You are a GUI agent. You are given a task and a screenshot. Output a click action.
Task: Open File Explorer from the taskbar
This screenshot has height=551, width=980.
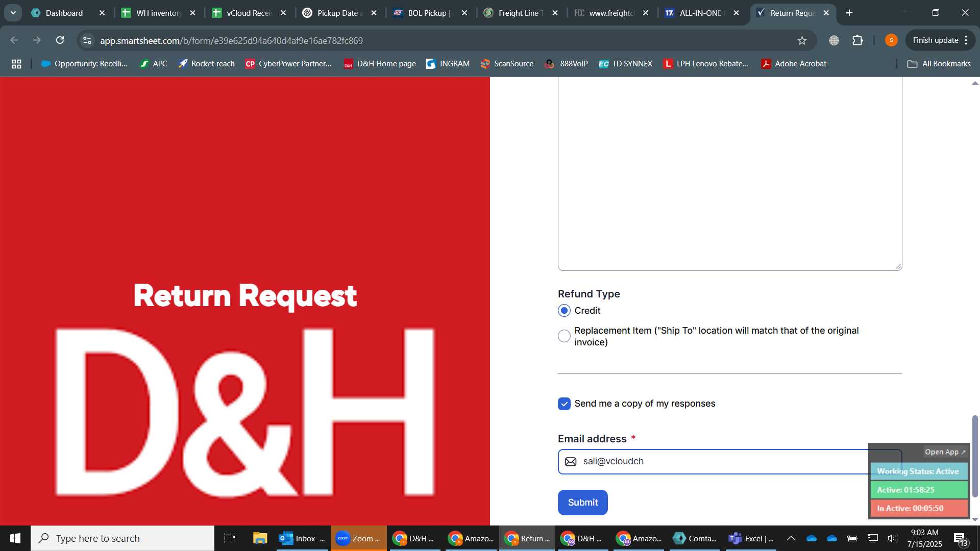pyautogui.click(x=260, y=538)
